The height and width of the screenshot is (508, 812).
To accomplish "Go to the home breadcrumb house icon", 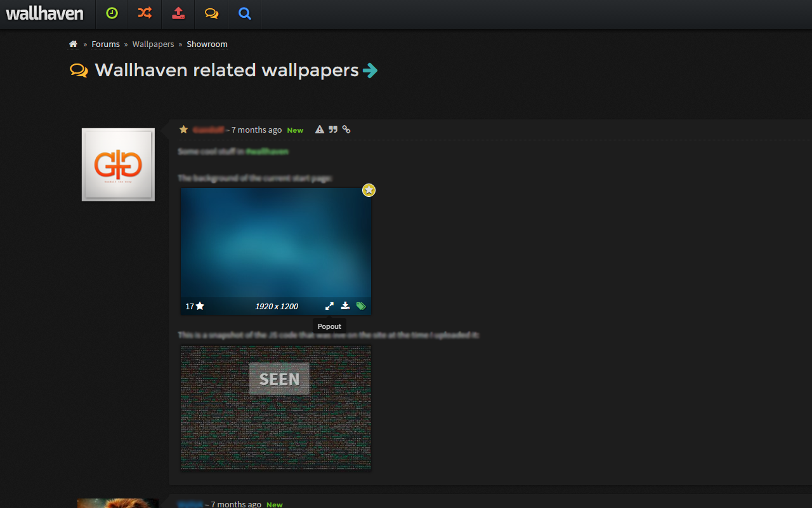I will pos(73,44).
